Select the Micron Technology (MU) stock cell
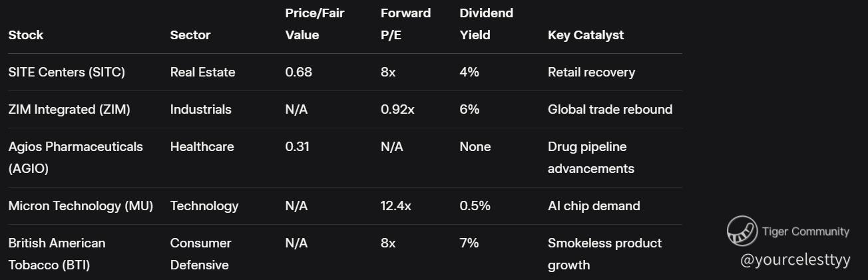The image size is (868, 280). pyautogui.click(x=81, y=206)
